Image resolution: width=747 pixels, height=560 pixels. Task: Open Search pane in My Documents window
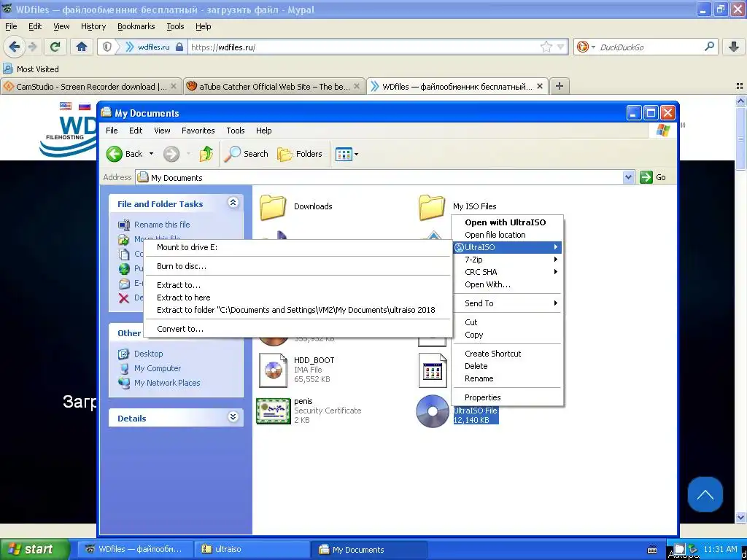(246, 154)
